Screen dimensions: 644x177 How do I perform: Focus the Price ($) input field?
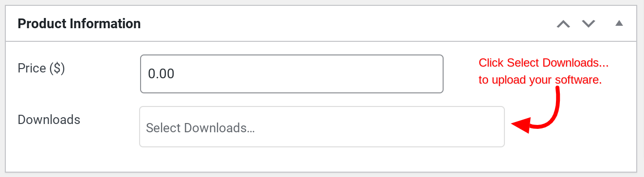(292, 74)
